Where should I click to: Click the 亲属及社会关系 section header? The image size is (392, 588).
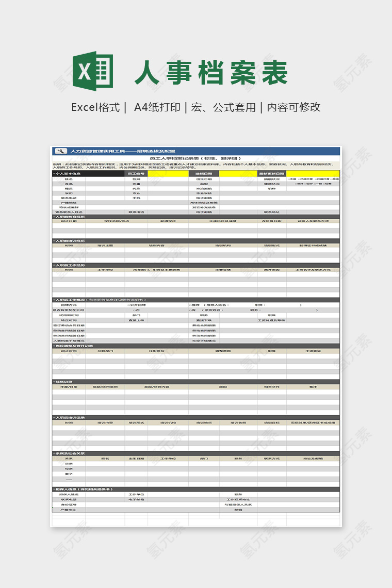tap(196, 453)
